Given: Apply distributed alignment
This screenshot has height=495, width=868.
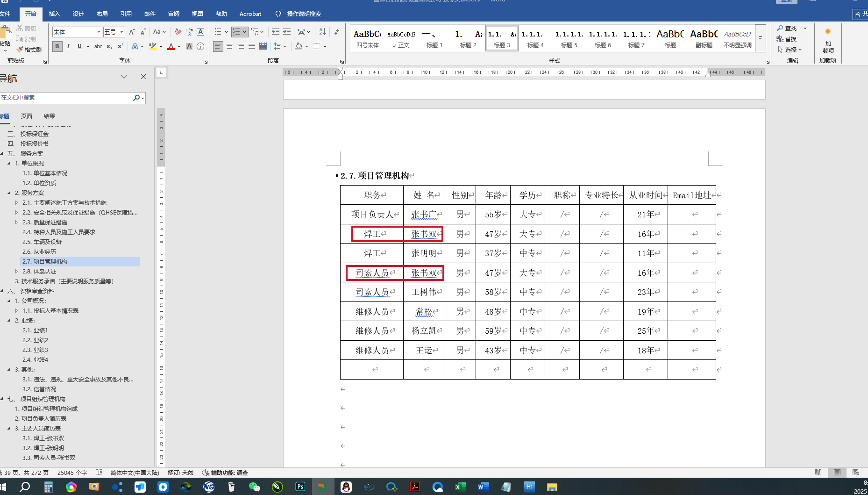Looking at the screenshot, I should (x=263, y=46).
